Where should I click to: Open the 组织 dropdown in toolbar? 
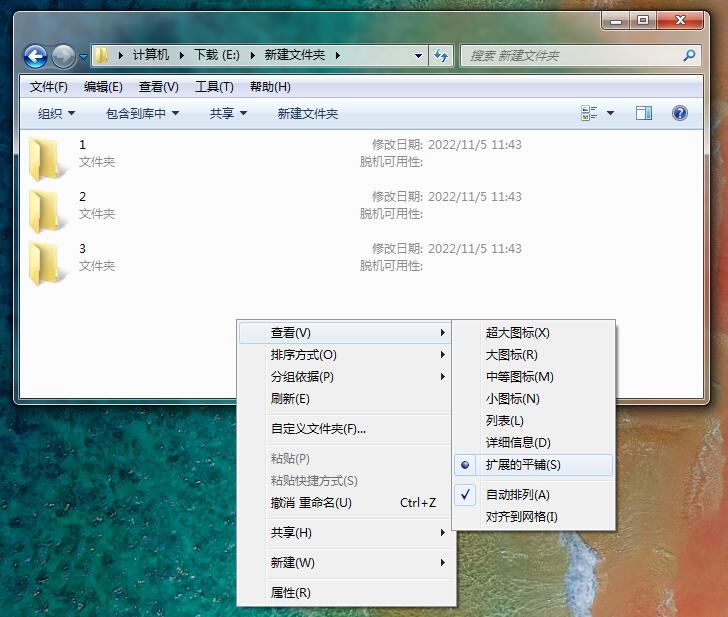click(x=56, y=114)
